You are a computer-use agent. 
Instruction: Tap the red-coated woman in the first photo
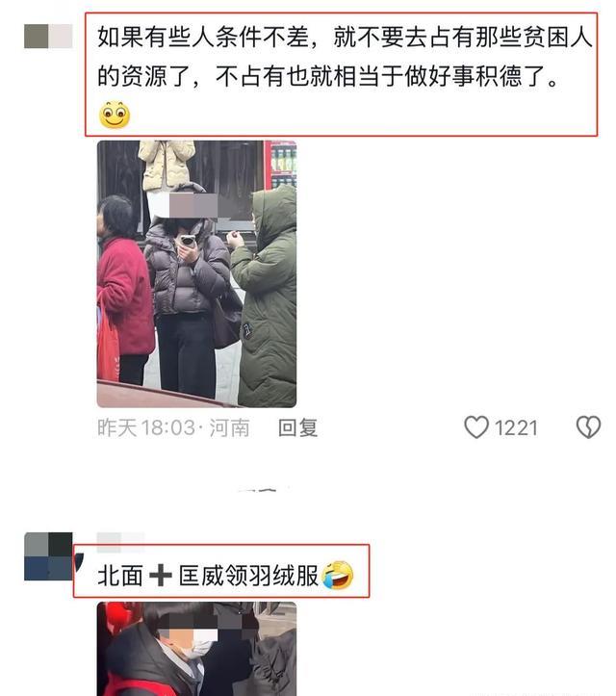point(125,289)
